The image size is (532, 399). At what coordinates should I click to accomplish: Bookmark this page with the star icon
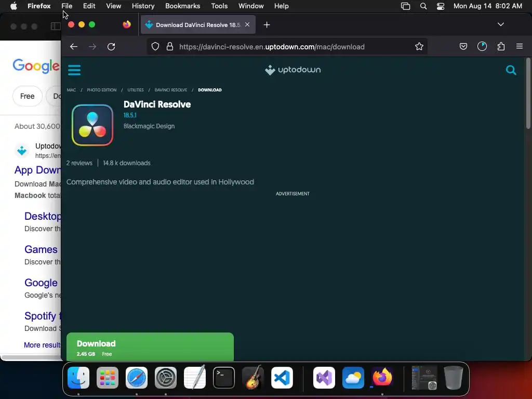(419, 46)
